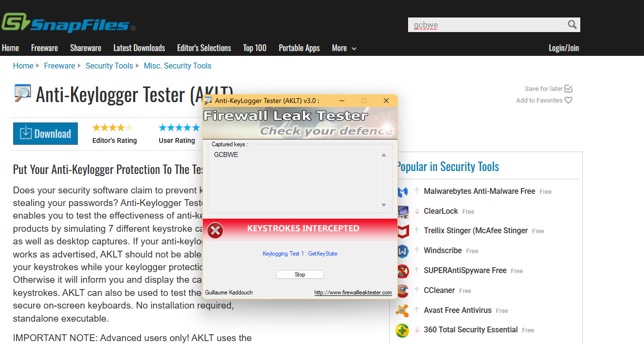Open the Windscribe link
Screen dimensions: 644x344
(x=443, y=251)
